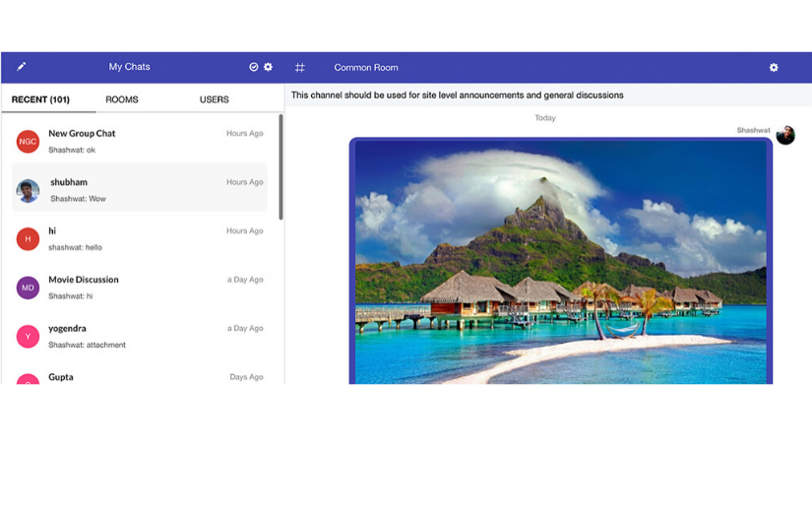Click 'a Day Ago' timestamp of Movie Discussion
This screenshot has width=812, height=517.
pyautogui.click(x=245, y=280)
